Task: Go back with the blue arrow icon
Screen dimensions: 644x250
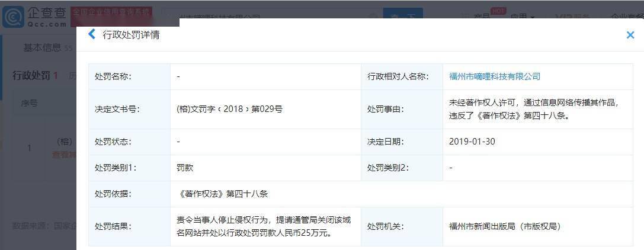Action: click(92, 34)
